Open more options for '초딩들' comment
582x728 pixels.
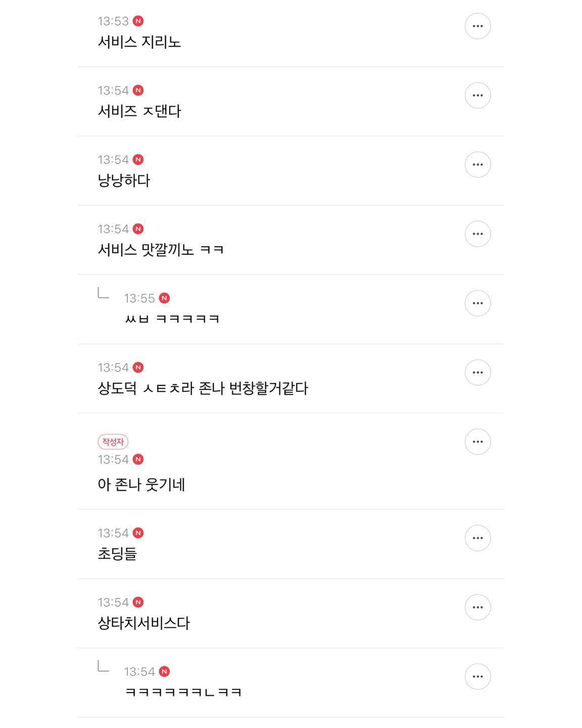click(x=477, y=538)
